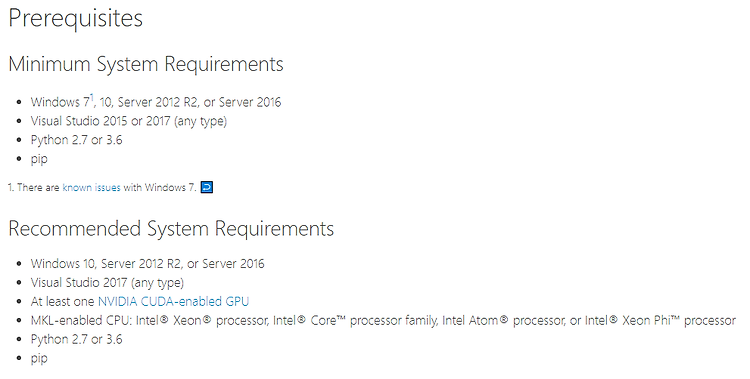
Task: Click the superscript footnote 1 after Windows 7
Action: point(92,98)
